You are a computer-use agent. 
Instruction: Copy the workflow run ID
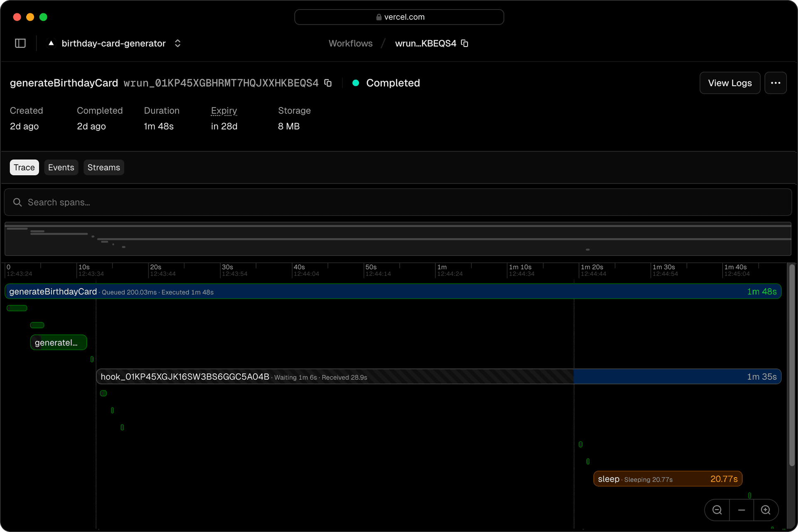(x=328, y=83)
